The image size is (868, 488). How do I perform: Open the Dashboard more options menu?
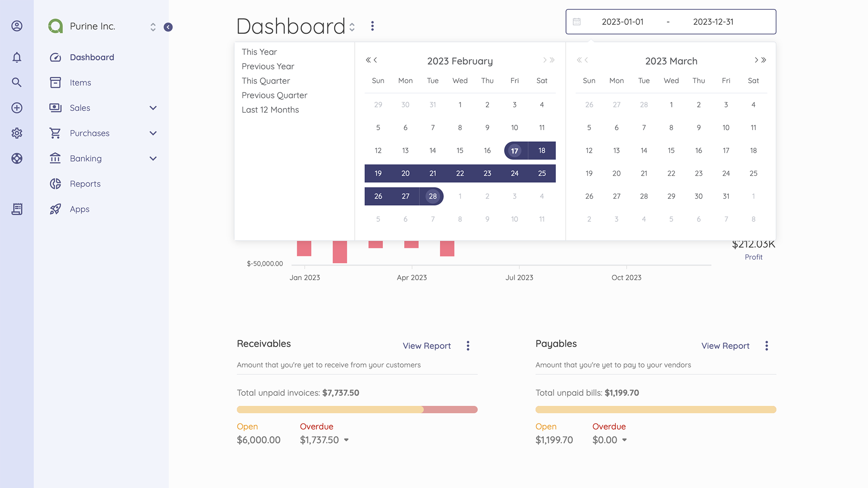(x=373, y=26)
